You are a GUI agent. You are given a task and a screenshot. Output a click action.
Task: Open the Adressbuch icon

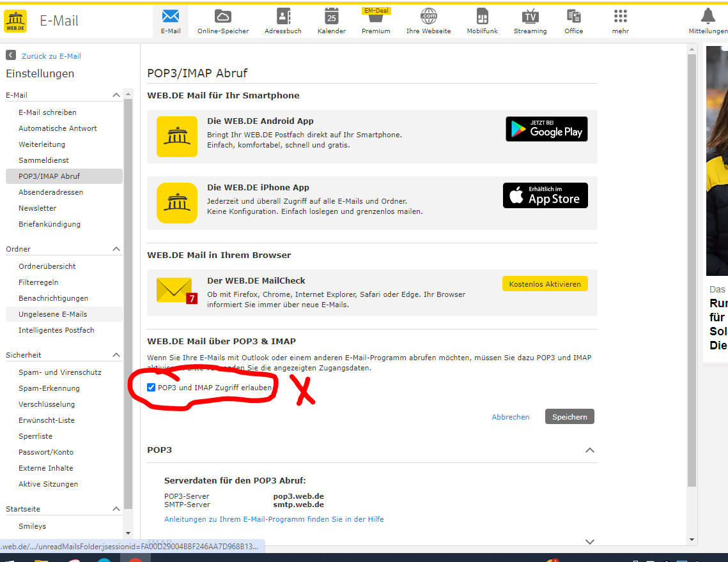pyautogui.click(x=283, y=17)
